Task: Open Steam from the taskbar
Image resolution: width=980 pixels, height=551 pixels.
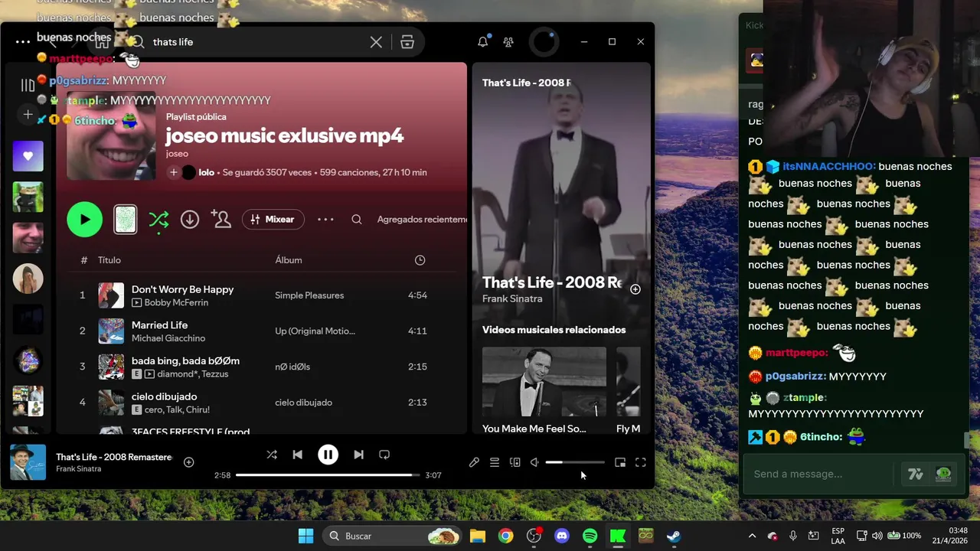Action: [x=674, y=536]
